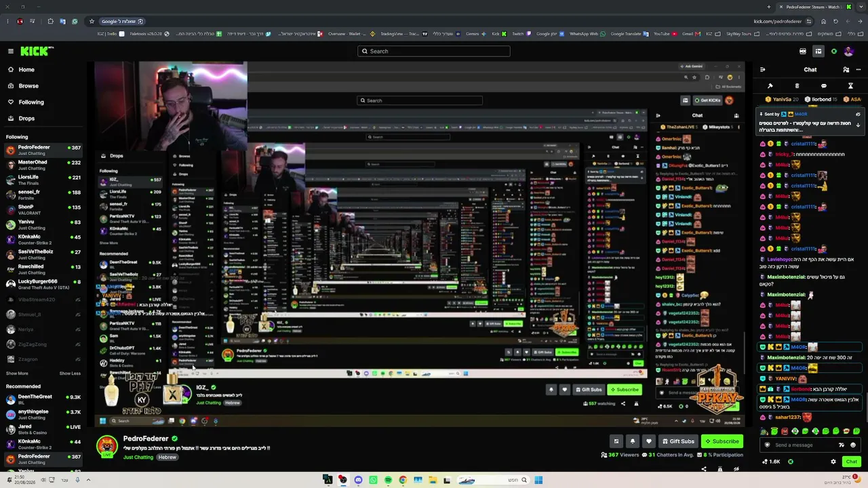Image resolution: width=868 pixels, height=488 pixels.
Task: Click the PedroFederer channel name link
Action: pos(146,439)
